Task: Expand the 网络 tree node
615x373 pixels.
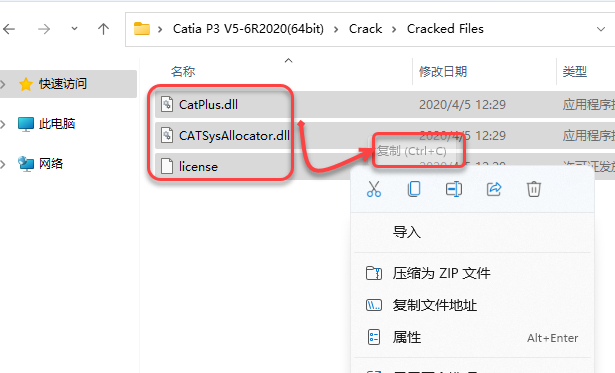Action: tap(3, 164)
